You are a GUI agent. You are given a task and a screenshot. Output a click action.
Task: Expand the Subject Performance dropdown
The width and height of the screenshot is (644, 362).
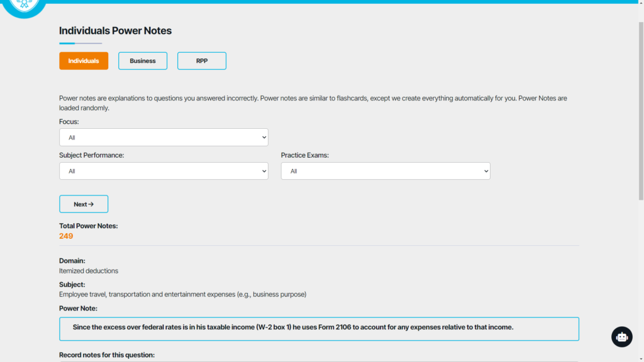[164, 171]
